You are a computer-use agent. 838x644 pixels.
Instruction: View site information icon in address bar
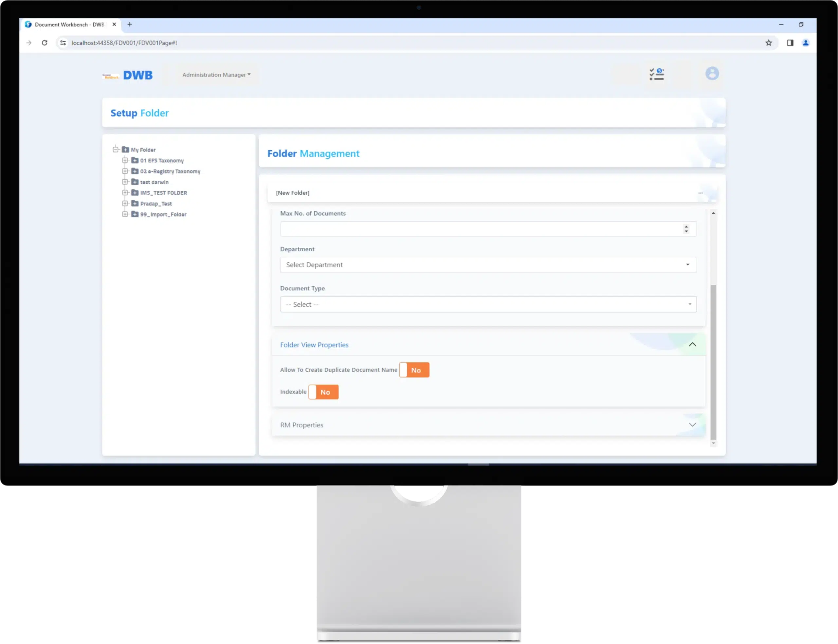point(63,43)
